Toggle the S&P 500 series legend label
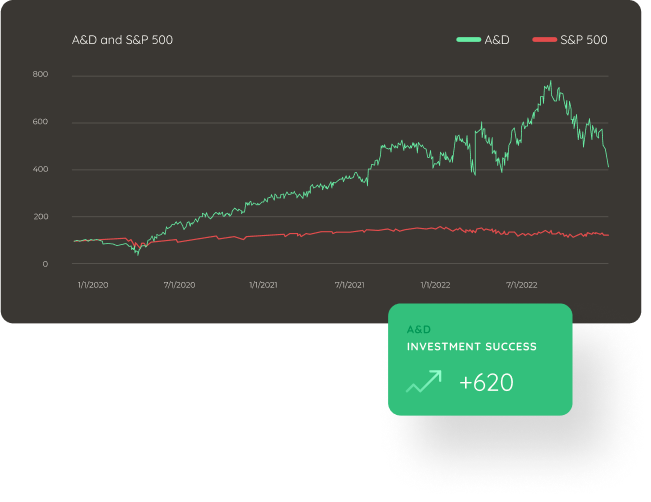This screenshot has width=651, height=502. pyautogui.click(x=584, y=40)
